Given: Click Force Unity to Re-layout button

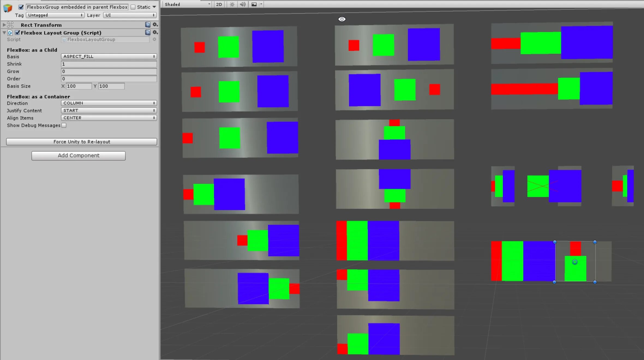Looking at the screenshot, I should (82, 142).
